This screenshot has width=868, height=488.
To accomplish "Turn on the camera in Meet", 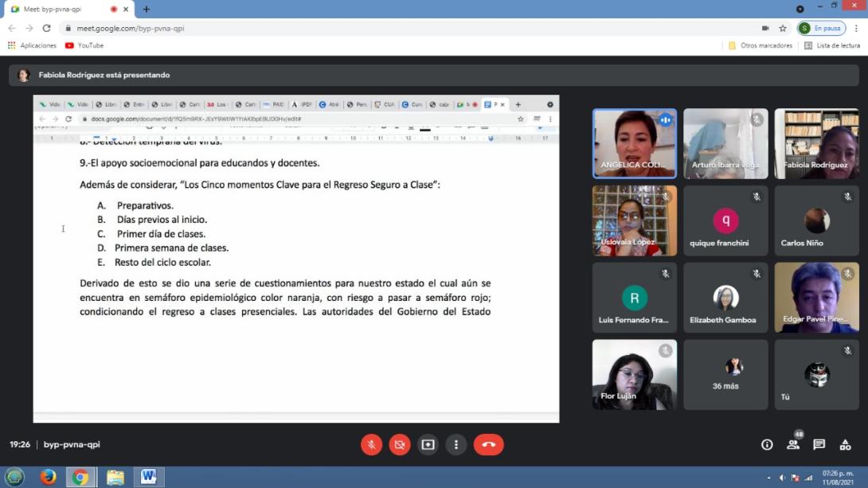I will (x=400, y=444).
